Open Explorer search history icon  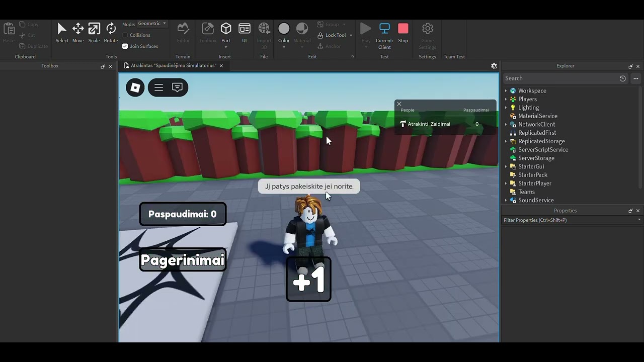point(623,78)
